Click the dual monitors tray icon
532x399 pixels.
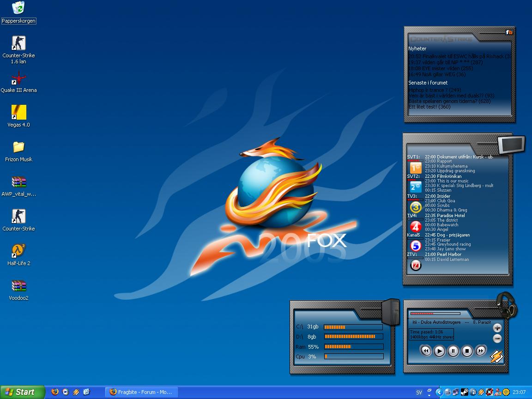pyautogui.click(x=456, y=392)
